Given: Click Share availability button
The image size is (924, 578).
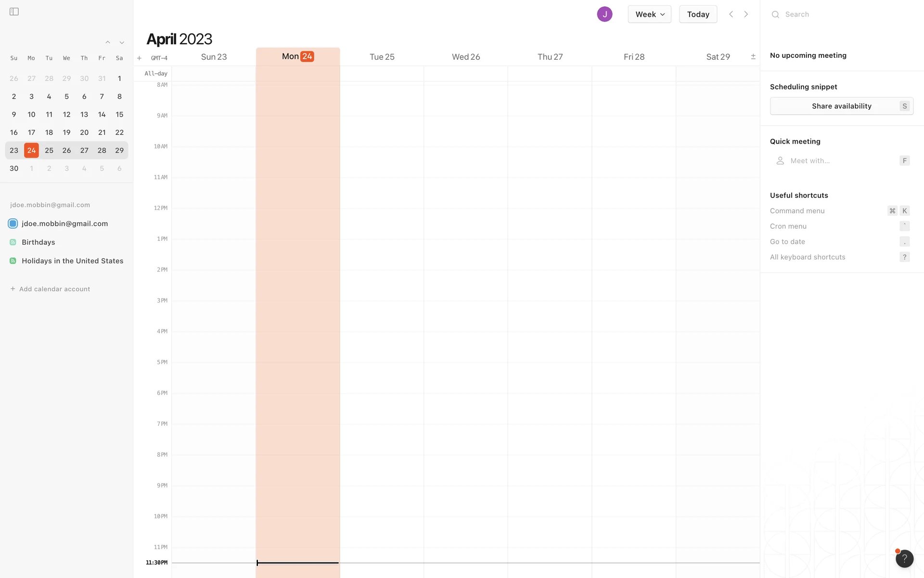Looking at the screenshot, I should [841, 106].
